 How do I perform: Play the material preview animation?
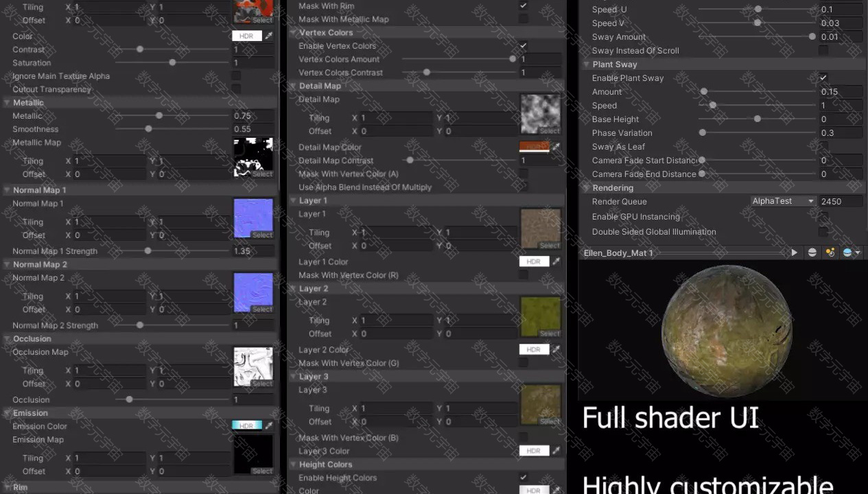(794, 252)
